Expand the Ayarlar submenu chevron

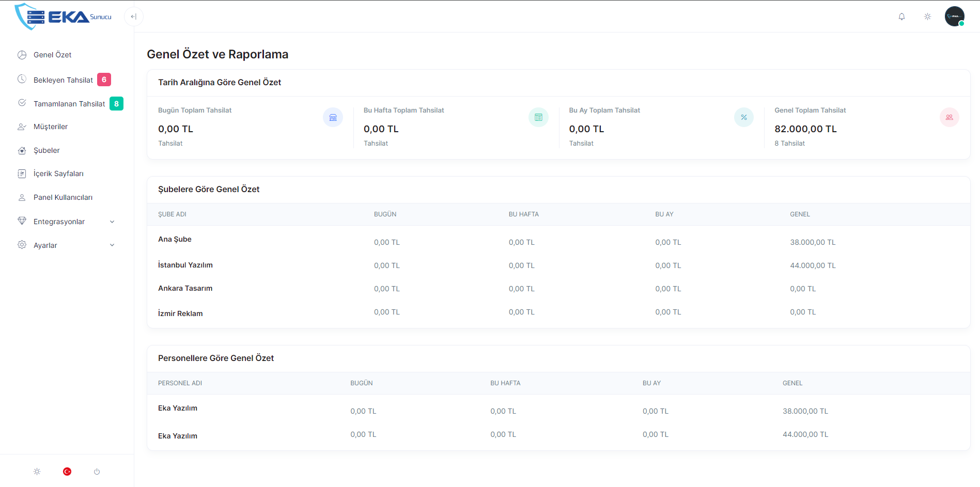[x=112, y=245]
